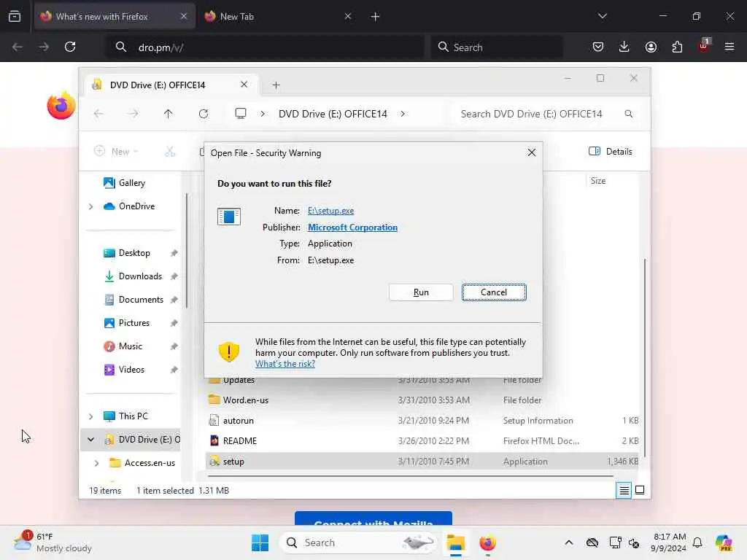Switch to Details view layout icon
This screenshot has height=560, width=747.
[x=624, y=490]
